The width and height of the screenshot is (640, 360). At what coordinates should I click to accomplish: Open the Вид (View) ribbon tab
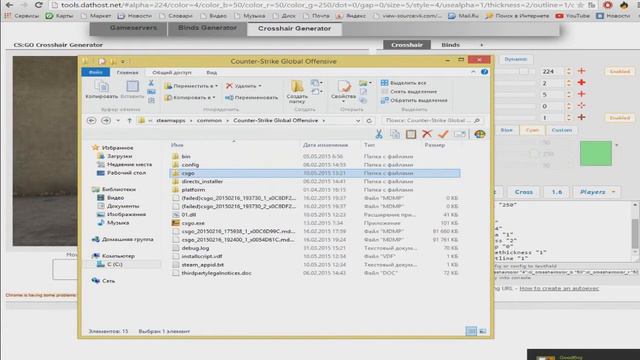(x=211, y=72)
